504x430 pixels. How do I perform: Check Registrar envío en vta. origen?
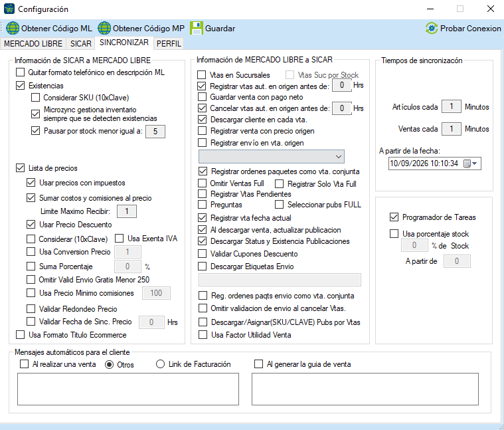coord(202,142)
